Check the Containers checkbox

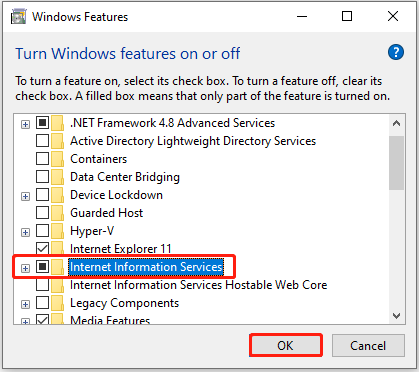tap(42, 159)
